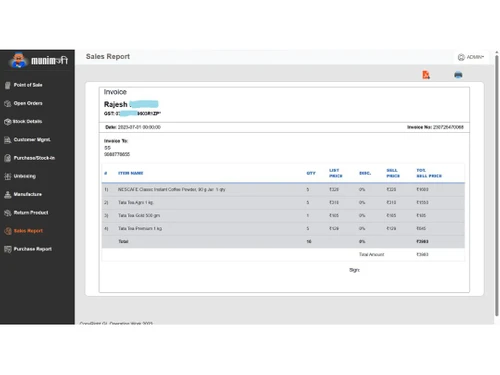
Task: Click the Purchase Report sidebar icon
Action: click(8, 249)
